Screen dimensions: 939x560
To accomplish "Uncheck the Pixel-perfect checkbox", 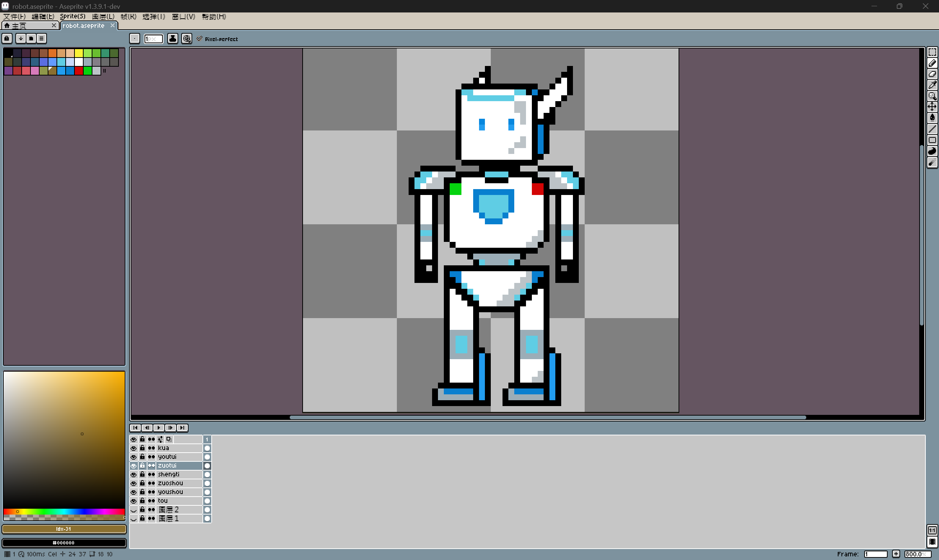I will 199,38.
